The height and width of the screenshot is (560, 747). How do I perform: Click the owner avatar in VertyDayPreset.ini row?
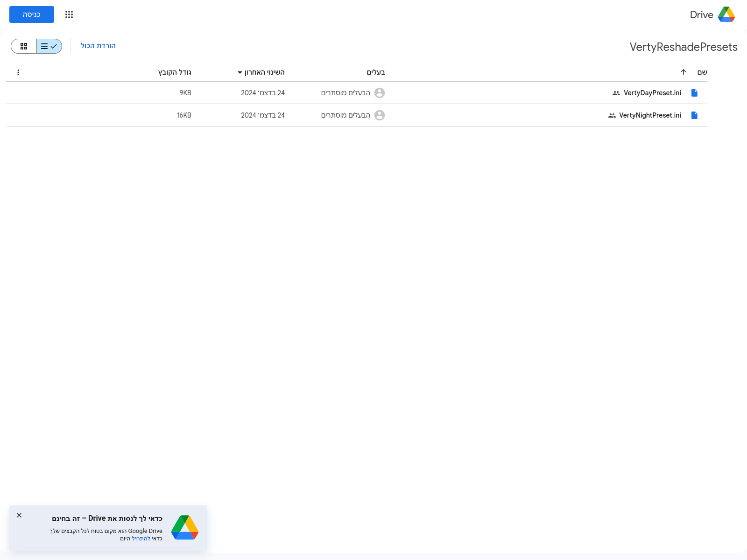(x=380, y=93)
